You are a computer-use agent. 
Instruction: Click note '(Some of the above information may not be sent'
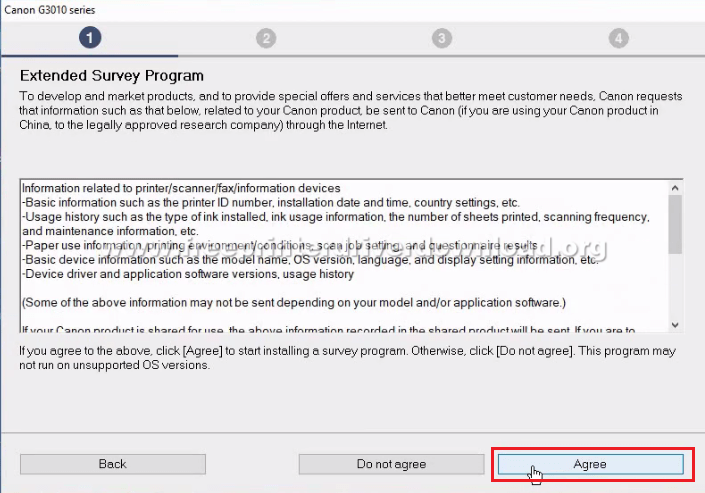294,303
